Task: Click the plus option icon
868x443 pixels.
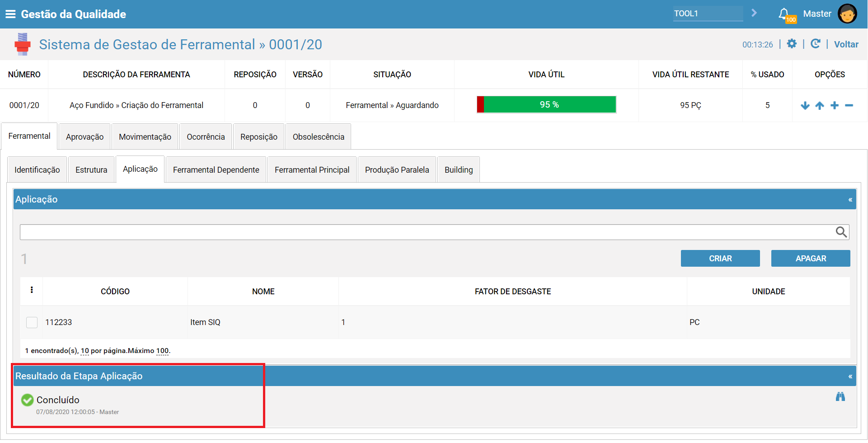Action: click(x=835, y=105)
